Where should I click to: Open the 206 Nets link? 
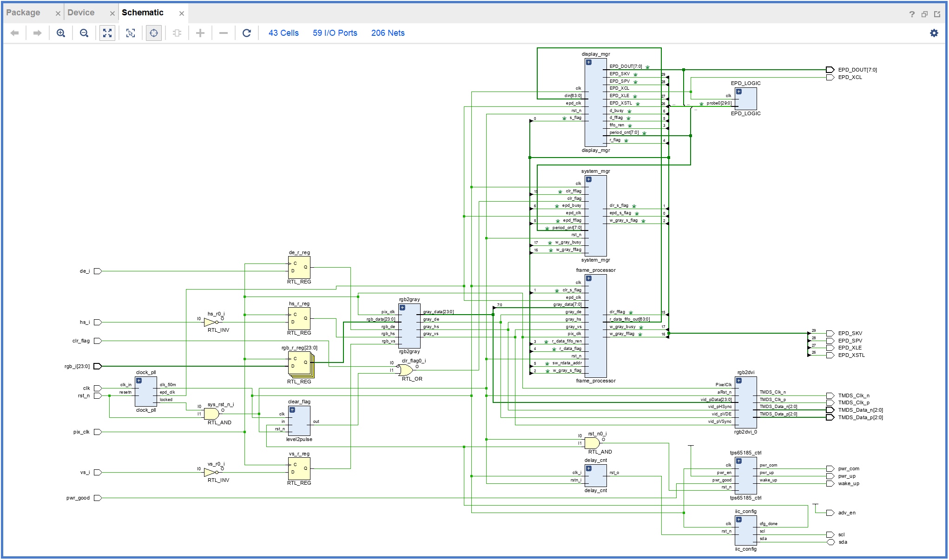[388, 33]
